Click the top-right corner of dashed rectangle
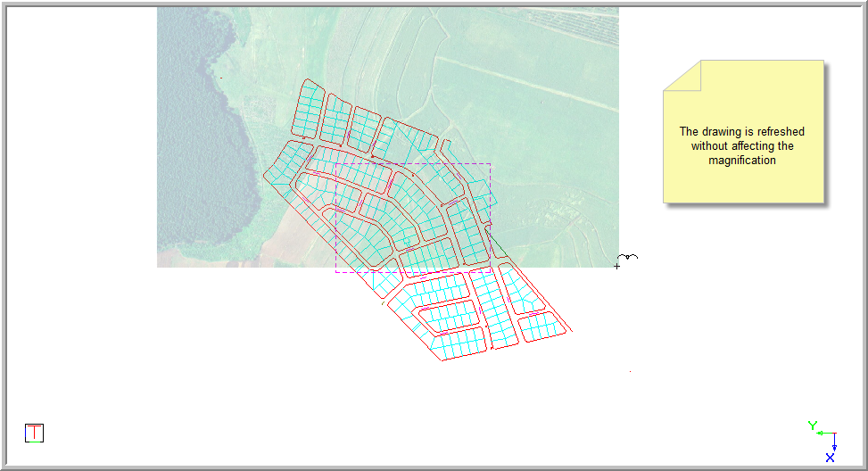Image resolution: width=868 pixels, height=471 pixels. coord(490,164)
